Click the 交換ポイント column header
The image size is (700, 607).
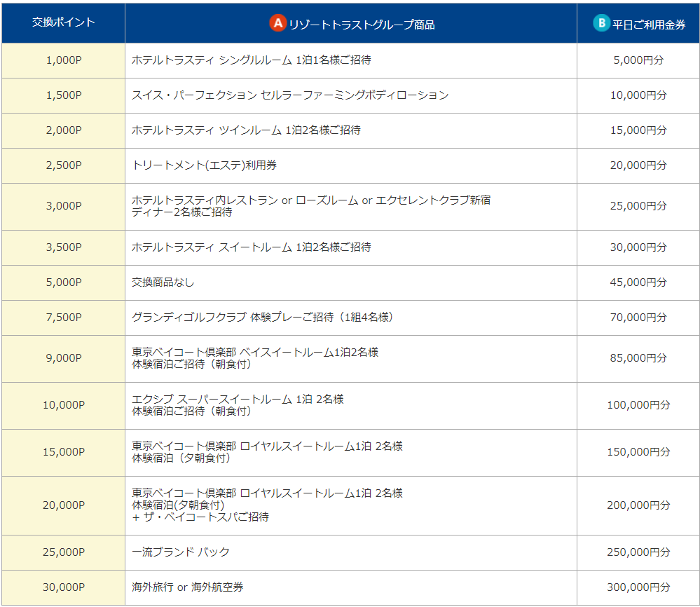pyautogui.click(x=63, y=22)
